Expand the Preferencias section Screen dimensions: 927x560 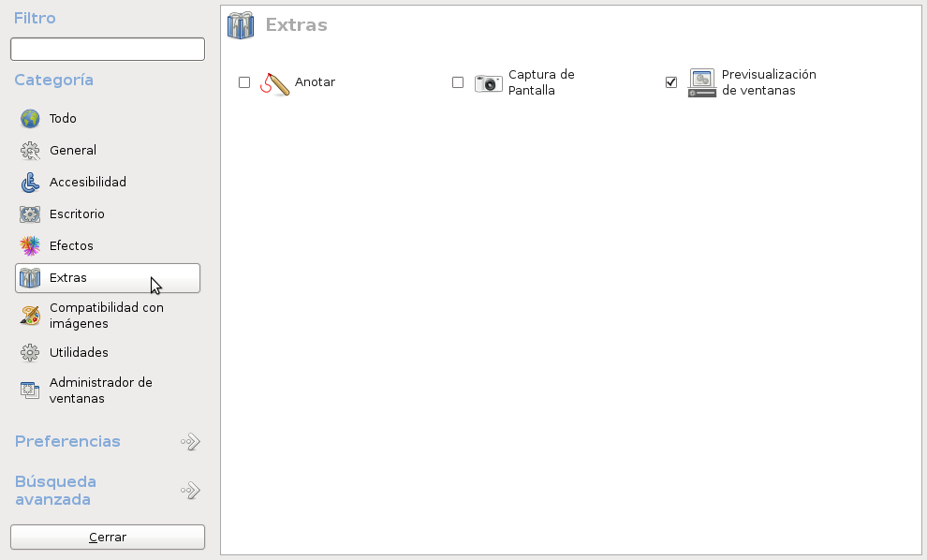coord(190,441)
